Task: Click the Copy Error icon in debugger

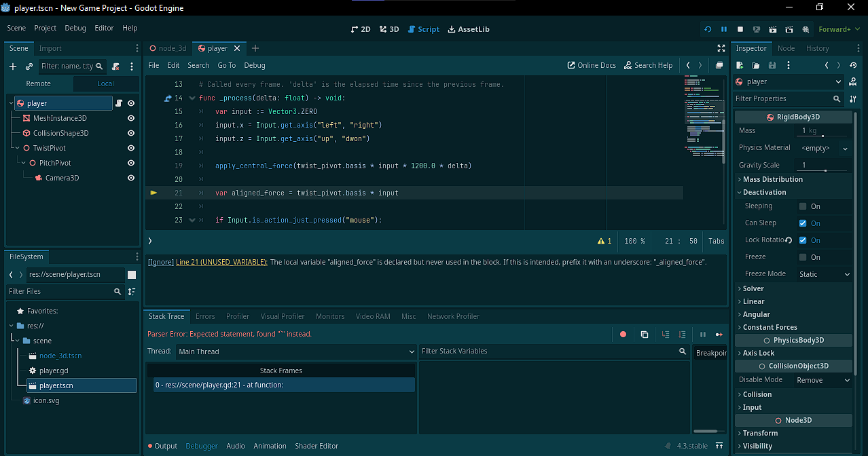Action: click(x=645, y=335)
